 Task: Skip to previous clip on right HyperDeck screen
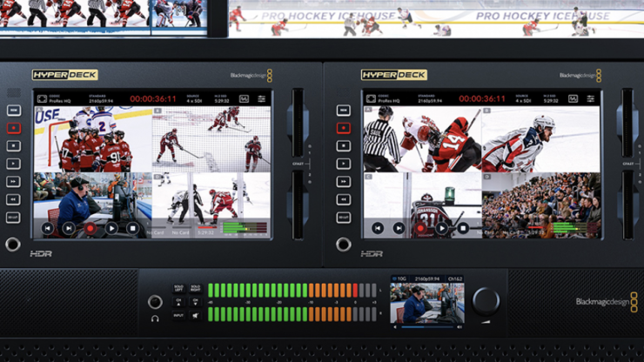coord(378,229)
